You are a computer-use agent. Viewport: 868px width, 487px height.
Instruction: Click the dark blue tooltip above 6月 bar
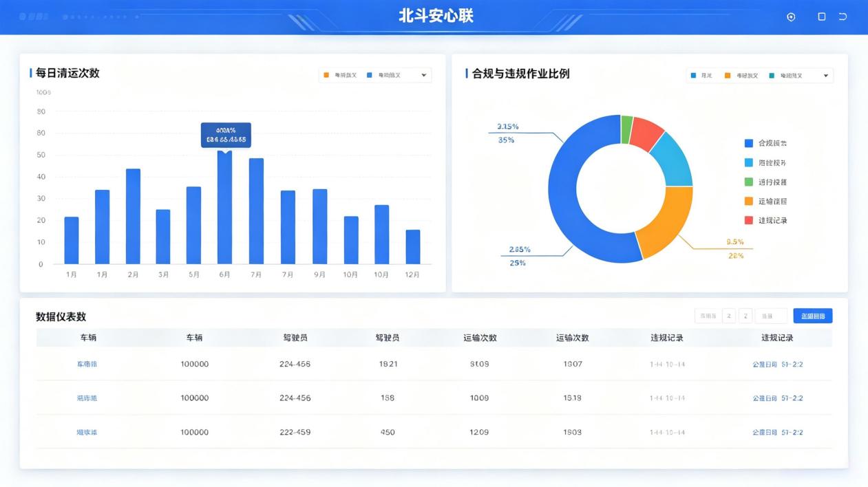point(226,135)
